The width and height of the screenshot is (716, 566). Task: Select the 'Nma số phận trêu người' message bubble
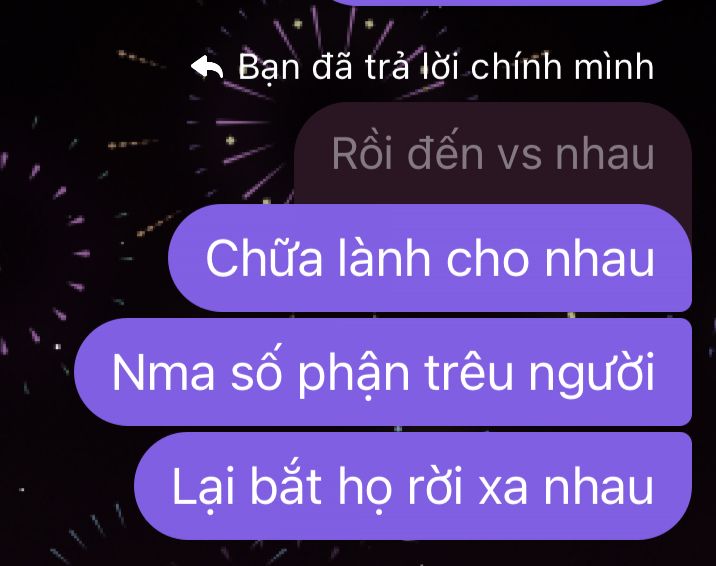(x=383, y=372)
